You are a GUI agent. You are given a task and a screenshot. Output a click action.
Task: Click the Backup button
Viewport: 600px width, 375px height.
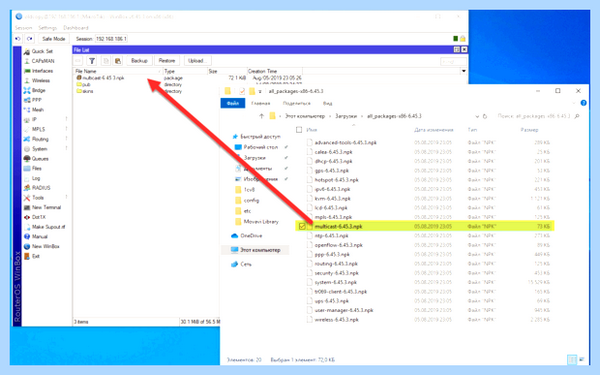click(x=139, y=61)
